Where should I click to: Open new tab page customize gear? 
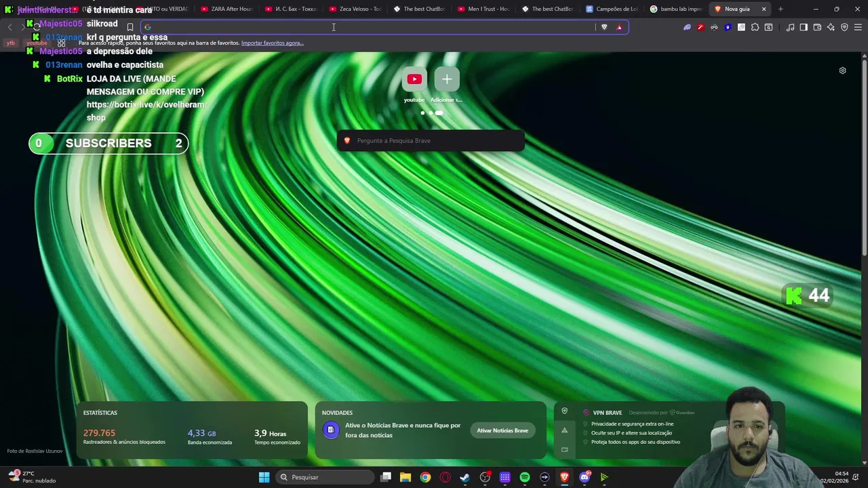[x=842, y=70]
